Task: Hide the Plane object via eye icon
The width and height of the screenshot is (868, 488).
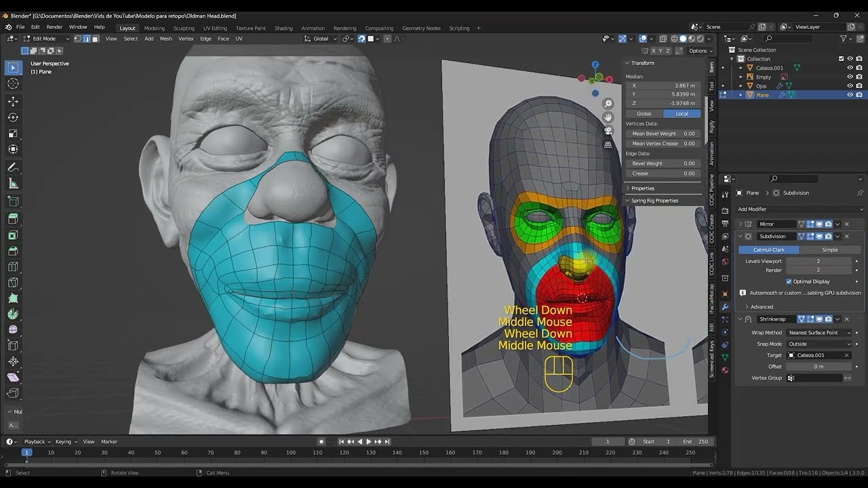Action: coord(850,95)
